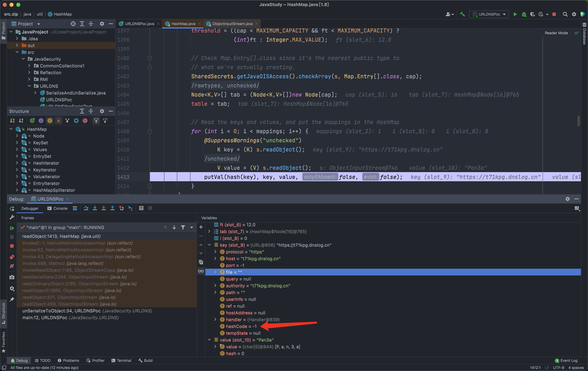Click Step Into in debugger toolbar

[x=95, y=208]
